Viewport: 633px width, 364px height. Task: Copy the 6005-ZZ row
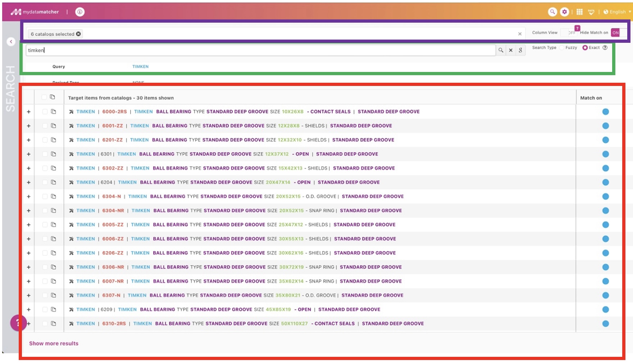[54, 224]
